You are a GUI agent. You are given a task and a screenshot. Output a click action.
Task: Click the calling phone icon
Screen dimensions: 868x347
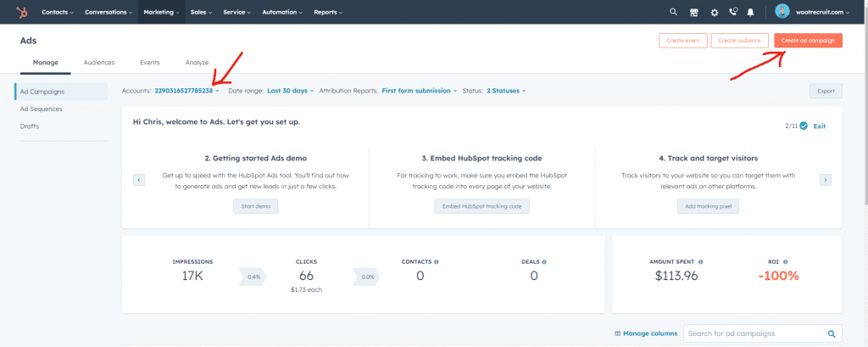[733, 13]
